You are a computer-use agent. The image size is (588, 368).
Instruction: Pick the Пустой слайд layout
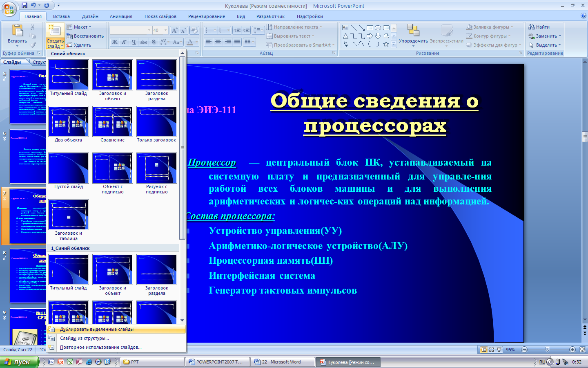tap(69, 171)
